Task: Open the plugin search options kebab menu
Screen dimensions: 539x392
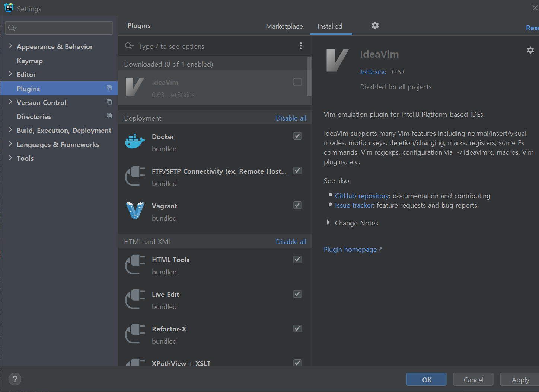Action: point(301,46)
